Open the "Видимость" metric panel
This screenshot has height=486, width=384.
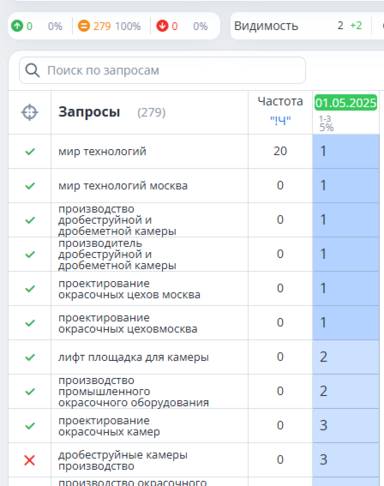click(266, 26)
